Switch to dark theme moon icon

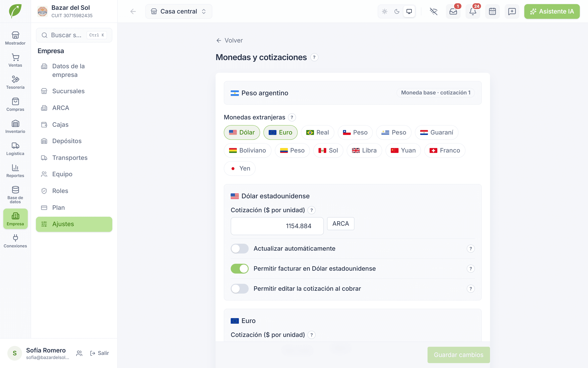coord(397,11)
